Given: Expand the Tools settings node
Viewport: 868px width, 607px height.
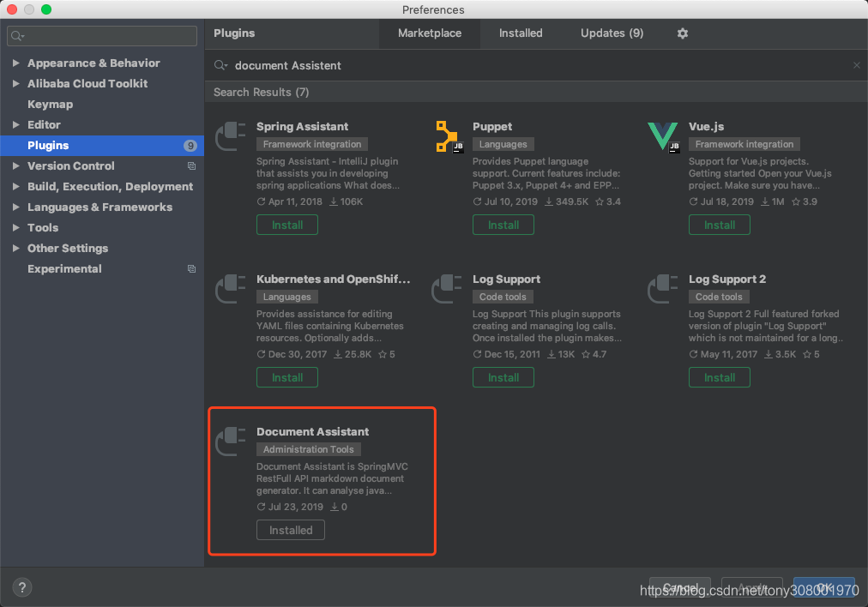Looking at the screenshot, I should (16, 227).
